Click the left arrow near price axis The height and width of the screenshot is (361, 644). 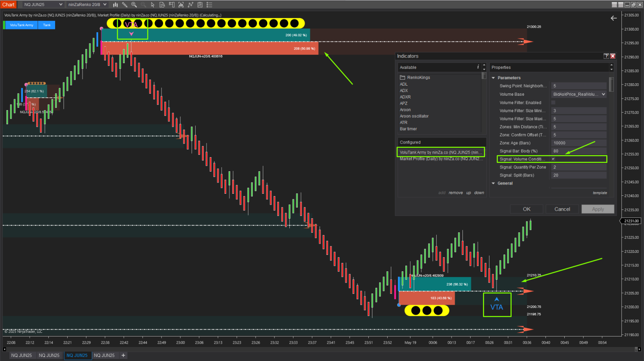pyautogui.click(x=613, y=18)
